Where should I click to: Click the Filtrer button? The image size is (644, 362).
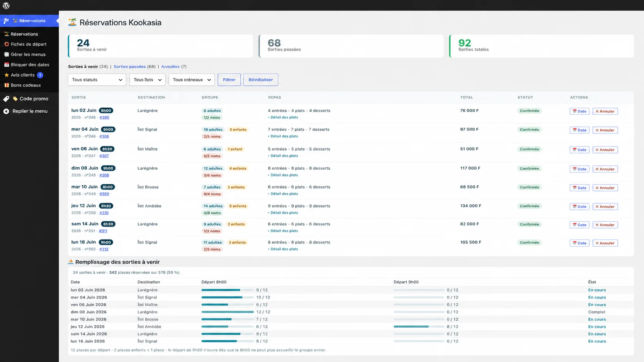click(229, 80)
